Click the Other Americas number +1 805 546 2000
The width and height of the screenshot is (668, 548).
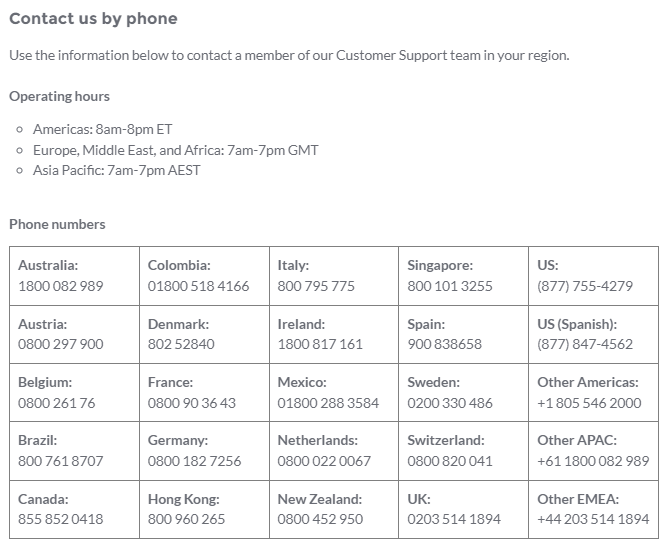pyautogui.click(x=589, y=403)
